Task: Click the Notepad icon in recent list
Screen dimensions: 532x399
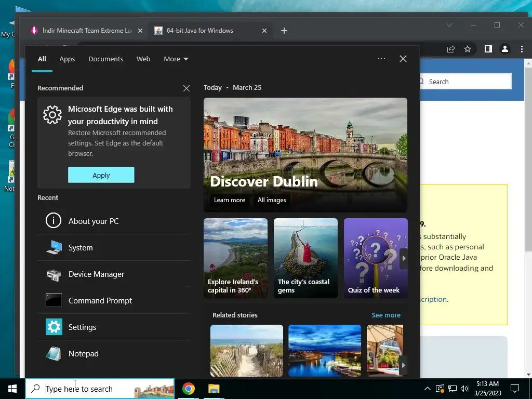Action: (x=54, y=353)
